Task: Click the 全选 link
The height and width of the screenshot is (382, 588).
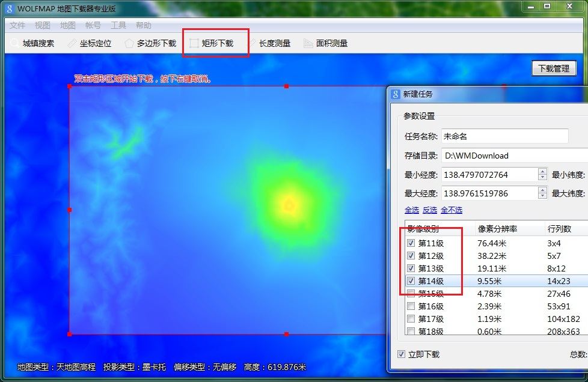Action: pos(411,210)
